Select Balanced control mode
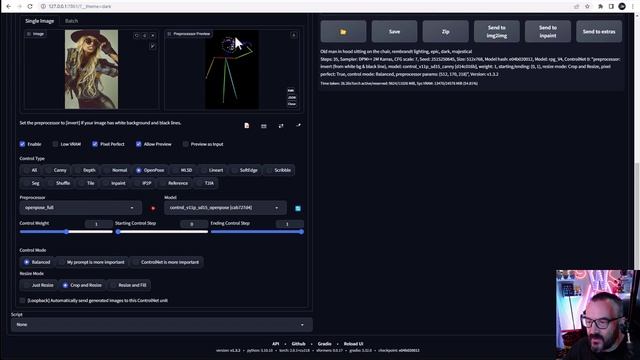The image size is (640, 360). 37,262
